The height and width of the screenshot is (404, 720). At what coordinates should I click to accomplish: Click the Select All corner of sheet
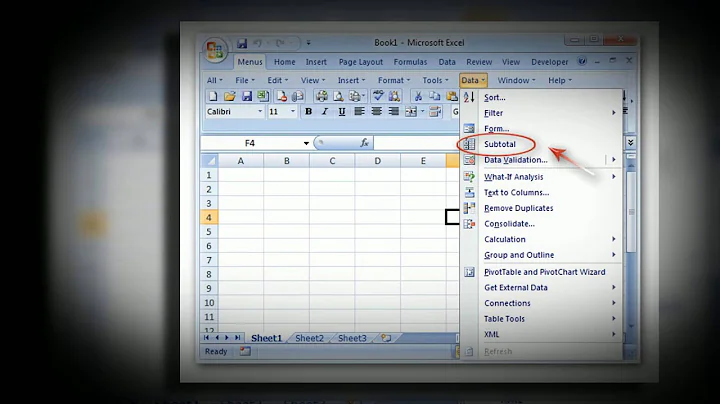click(209, 161)
